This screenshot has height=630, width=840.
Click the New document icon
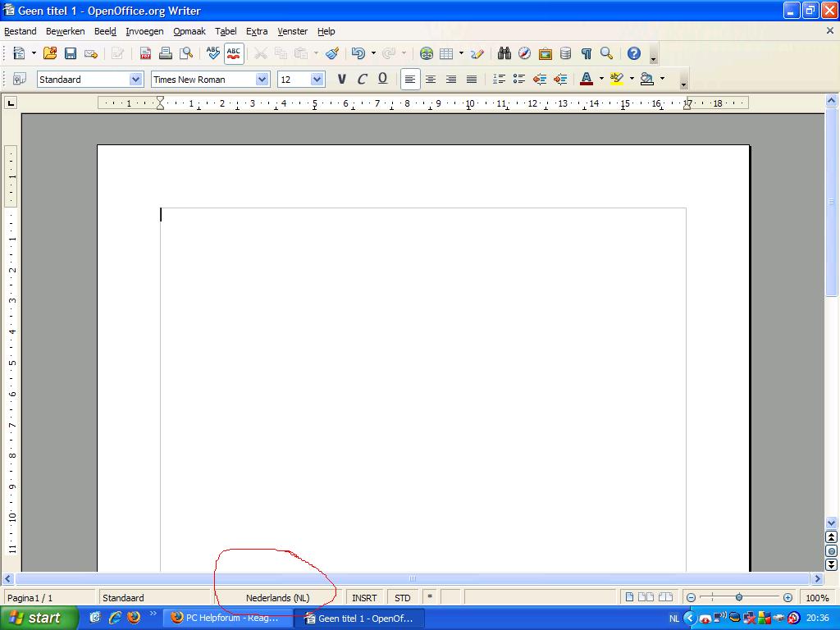point(20,53)
